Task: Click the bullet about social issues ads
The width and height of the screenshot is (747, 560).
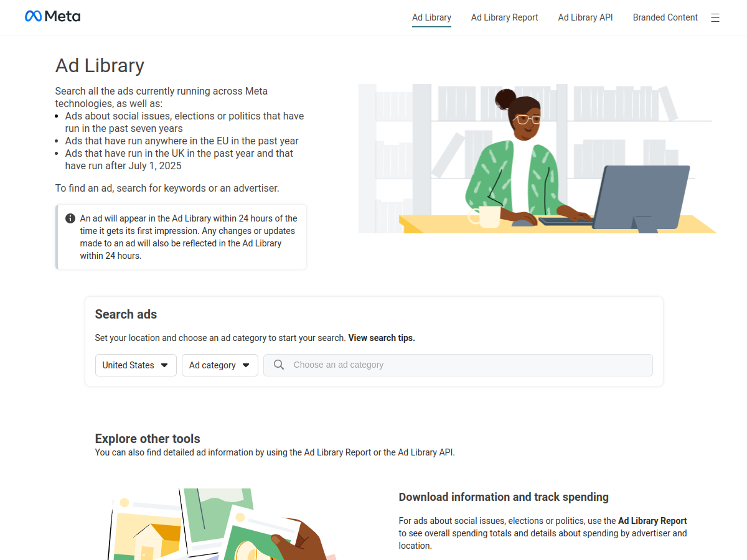Action: pyautogui.click(x=185, y=123)
